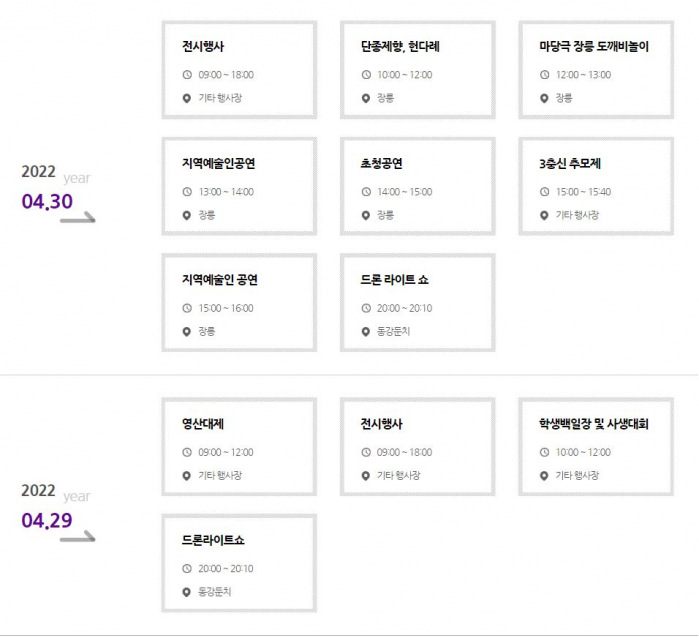Image resolution: width=699 pixels, height=638 pixels.
Task: Open the 학생백일장 및 사생대회 title
Action: (x=594, y=424)
